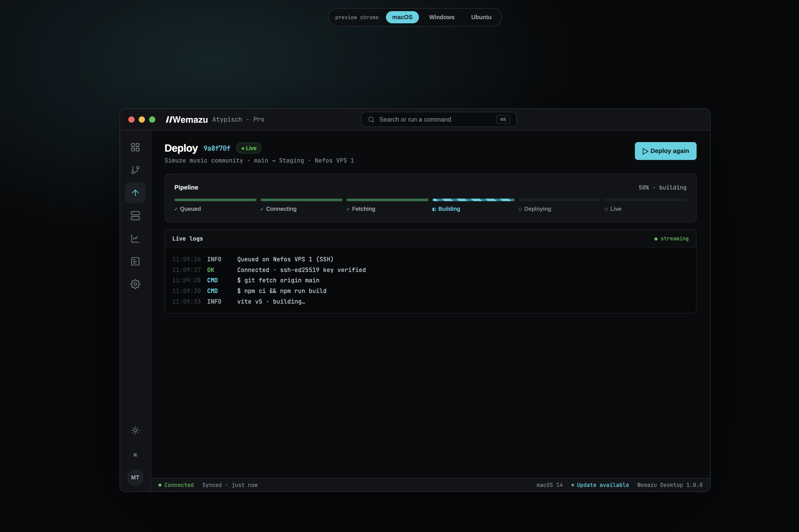The height and width of the screenshot is (532, 799).
Task: Open the MT user avatar
Action: 135,477
